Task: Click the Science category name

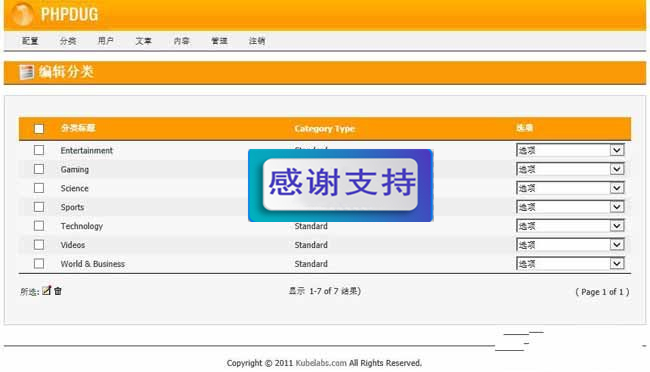Action: [x=75, y=188]
